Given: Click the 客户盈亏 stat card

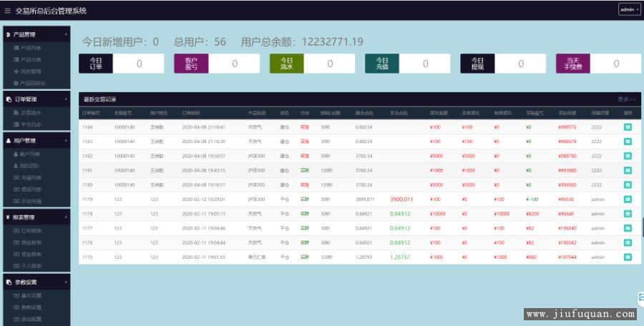Looking at the screenshot, I should [217, 64].
